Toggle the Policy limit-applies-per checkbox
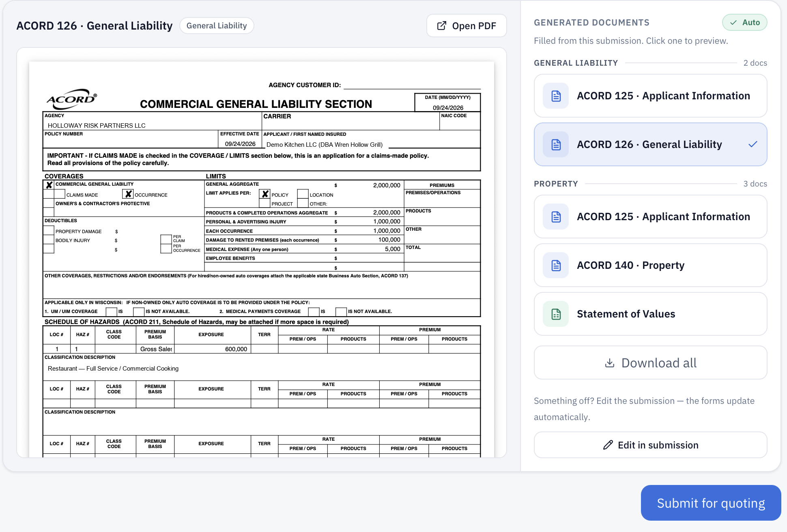Viewport: 787px width, 532px height. (265, 194)
